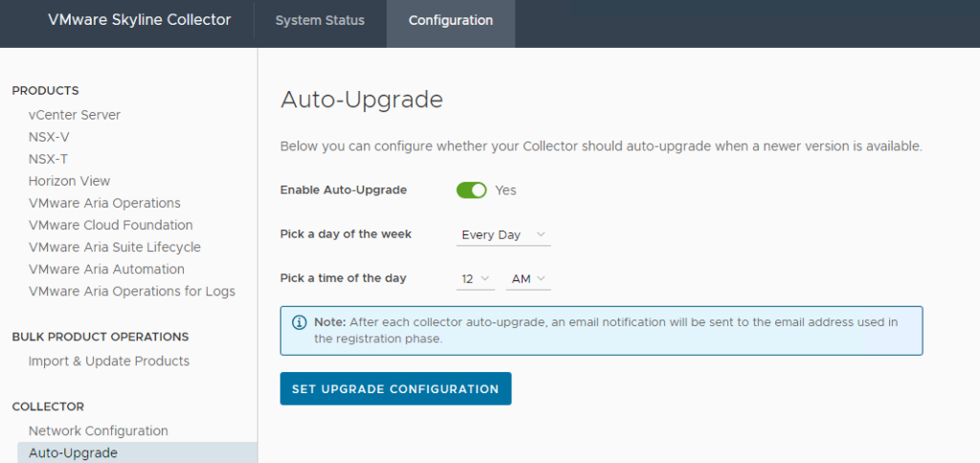Open the day of the week dropdown
The width and height of the screenshot is (980, 463).
coord(503,235)
